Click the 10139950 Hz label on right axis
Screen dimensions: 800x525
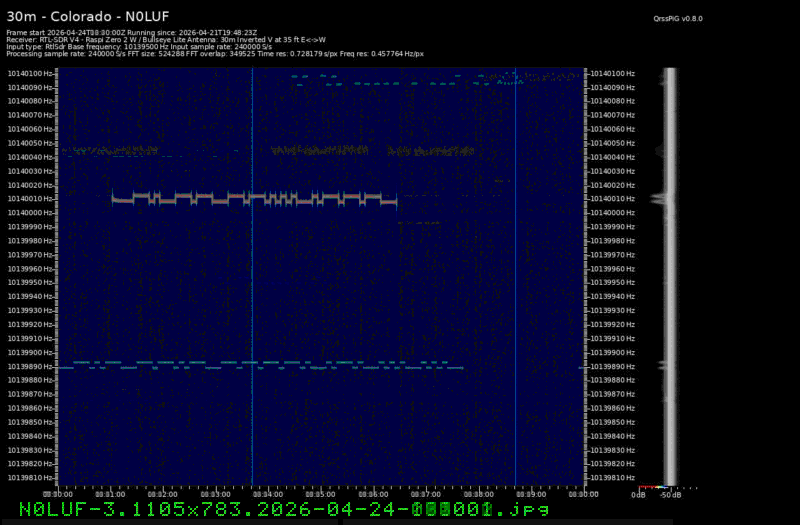click(x=611, y=282)
